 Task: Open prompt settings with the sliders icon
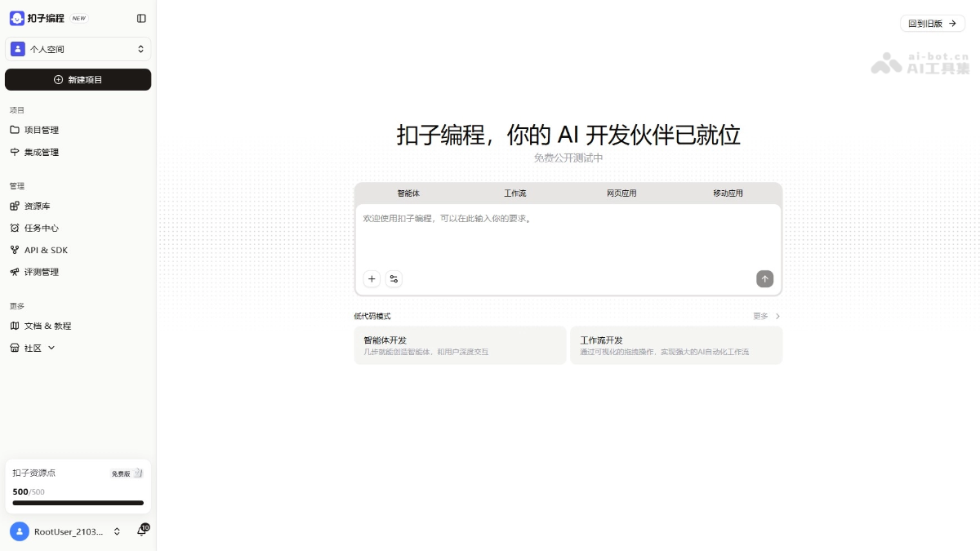394,279
